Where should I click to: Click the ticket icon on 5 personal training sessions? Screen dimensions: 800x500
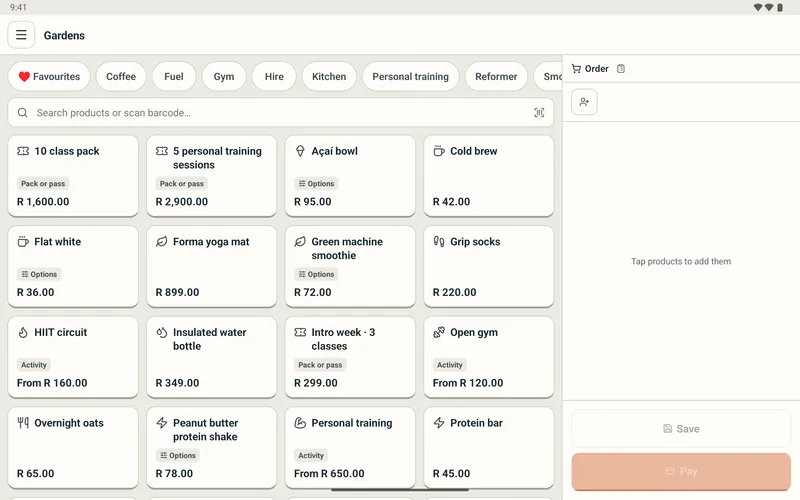[x=162, y=151]
